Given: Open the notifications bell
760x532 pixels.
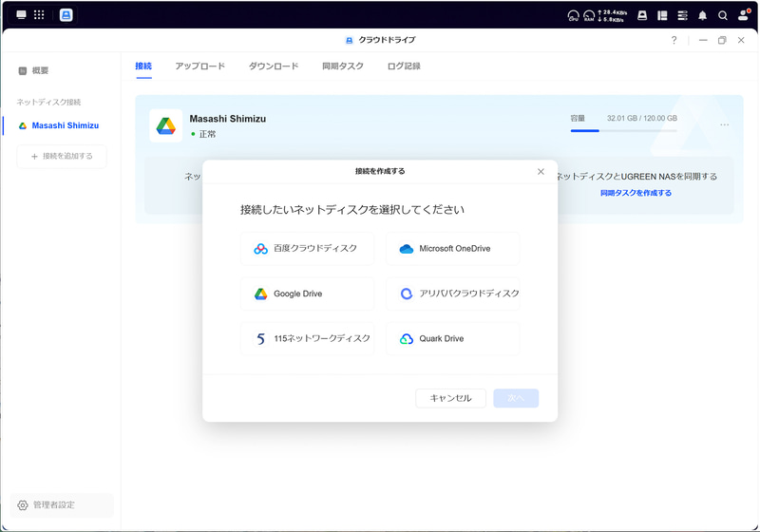Looking at the screenshot, I should 702,15.
